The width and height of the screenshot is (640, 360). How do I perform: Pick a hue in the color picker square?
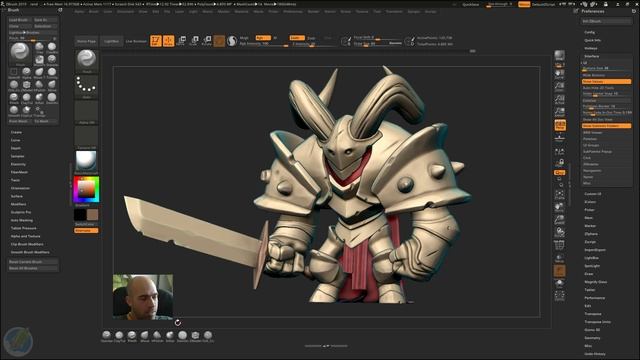[x=87, y=189]
